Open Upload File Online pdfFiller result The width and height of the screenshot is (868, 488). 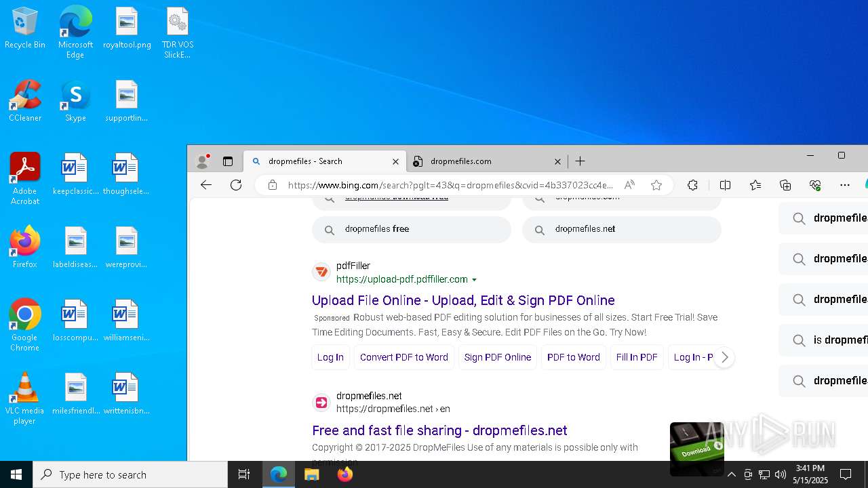(x=463, y=300)
